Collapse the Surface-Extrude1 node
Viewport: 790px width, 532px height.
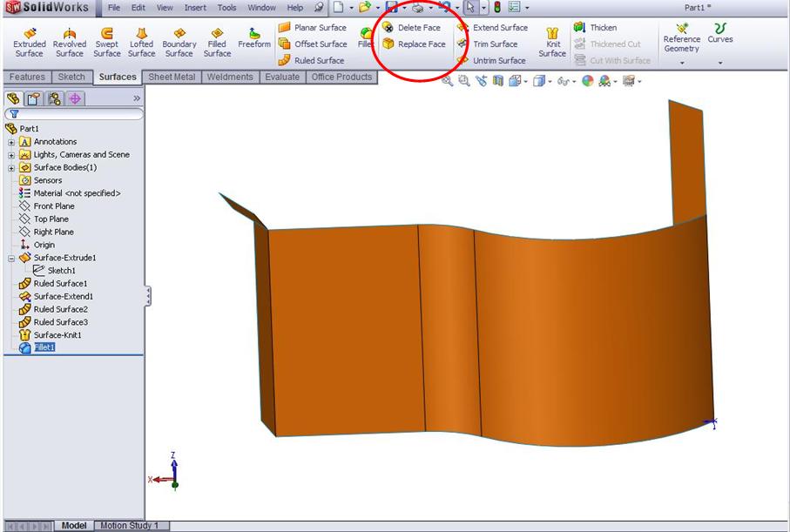coord(11,259)
